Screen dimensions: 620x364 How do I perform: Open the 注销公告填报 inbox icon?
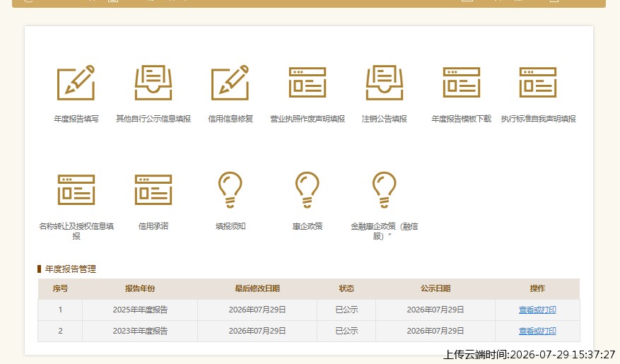point(385,83)
